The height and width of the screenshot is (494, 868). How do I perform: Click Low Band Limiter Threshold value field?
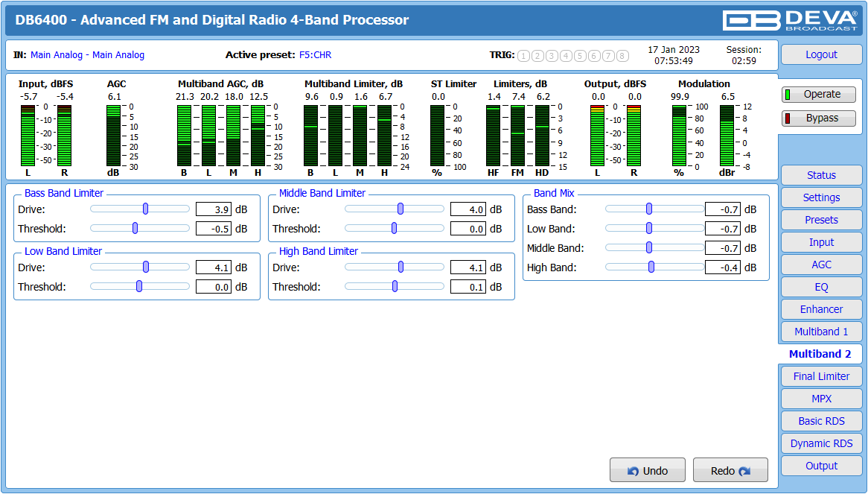[214, 287]
